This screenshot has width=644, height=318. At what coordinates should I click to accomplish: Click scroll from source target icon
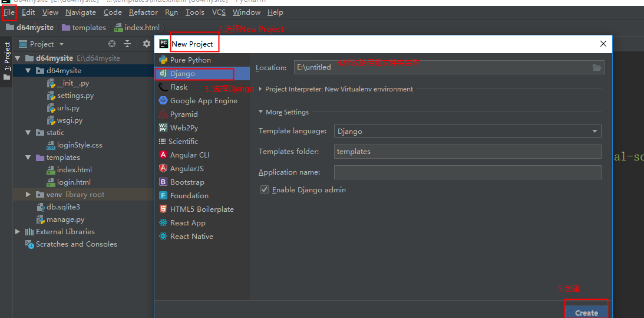112,44
